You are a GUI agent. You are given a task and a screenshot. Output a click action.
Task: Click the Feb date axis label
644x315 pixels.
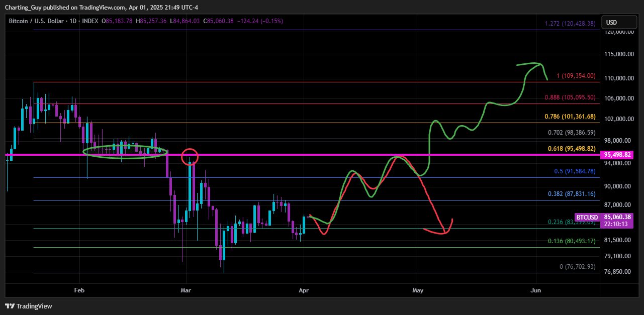[x=79, y=290]
